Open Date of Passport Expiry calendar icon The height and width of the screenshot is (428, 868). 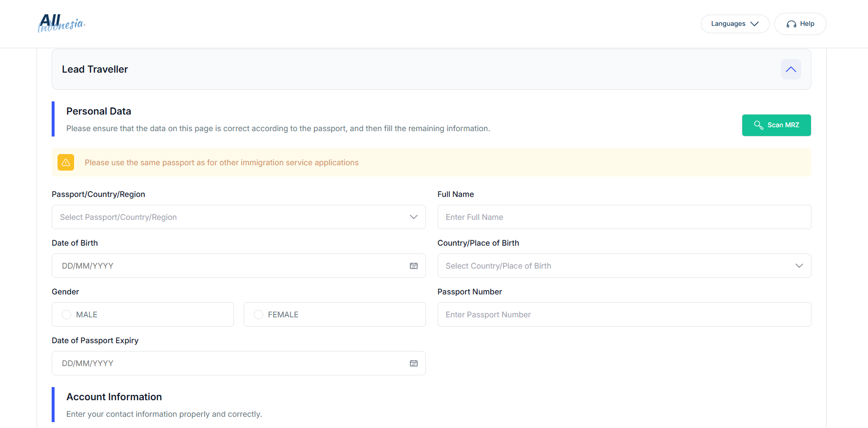pyautogui.click(x=413, y=363)
